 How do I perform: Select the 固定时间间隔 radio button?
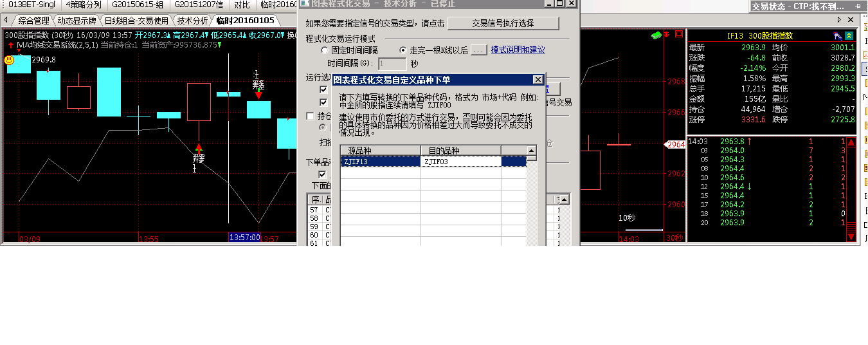[x=325, y=50]
